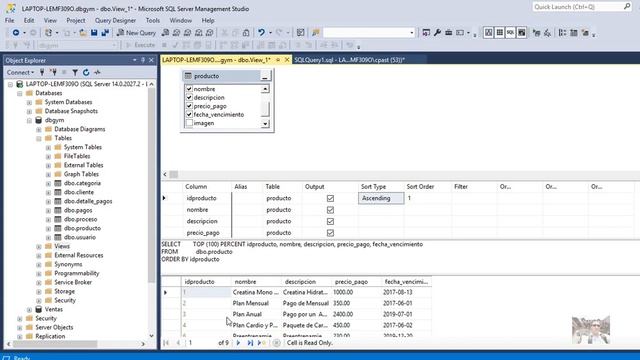Open the File menu
Image resolution: width=640 pixels, height=360 pixels.
pyautogui.click(x=9, y=20)
